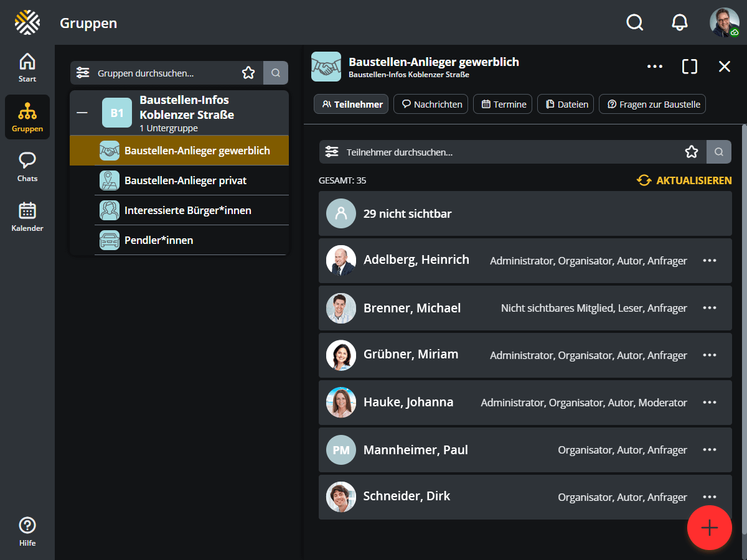Image resolution: width=747 pixels, height=560 pixels.
Task: Click the red plus add button
Action: point(709,528)
